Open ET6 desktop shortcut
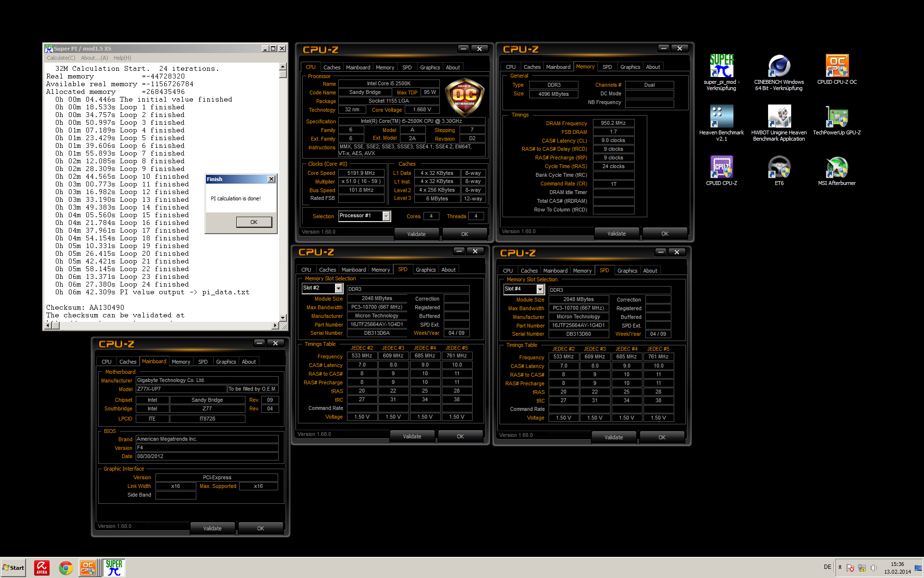The image size is (924, 578). 779,171
